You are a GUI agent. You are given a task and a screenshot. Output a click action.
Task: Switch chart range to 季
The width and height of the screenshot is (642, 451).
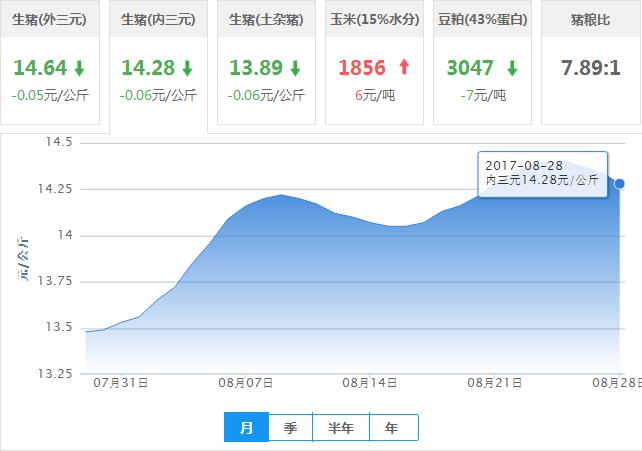coord(290,428)
